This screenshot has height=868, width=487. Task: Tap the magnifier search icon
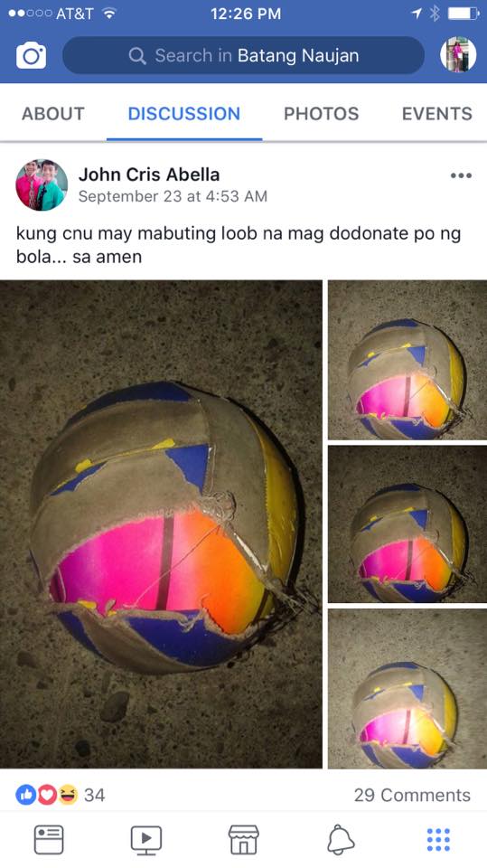[136, 55]
